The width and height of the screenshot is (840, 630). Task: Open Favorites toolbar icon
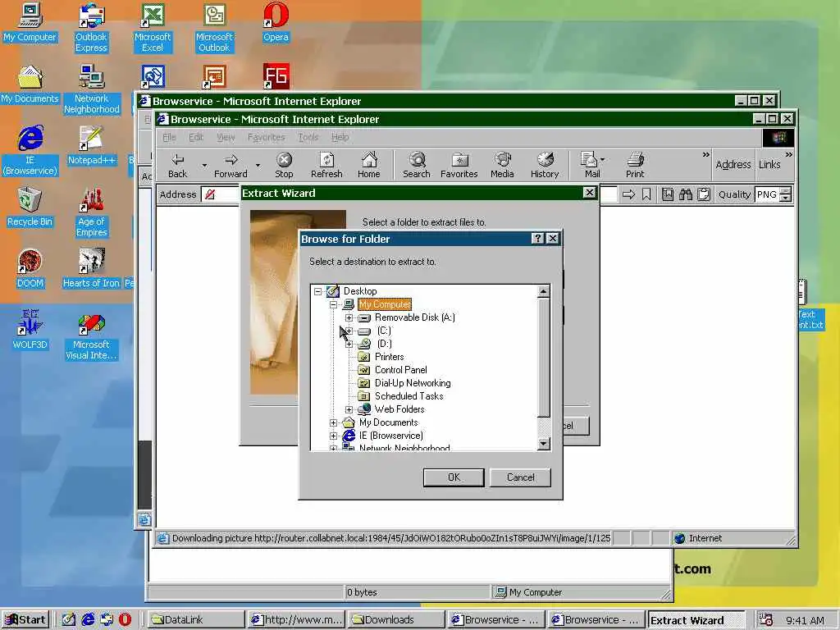pos(459,165)
